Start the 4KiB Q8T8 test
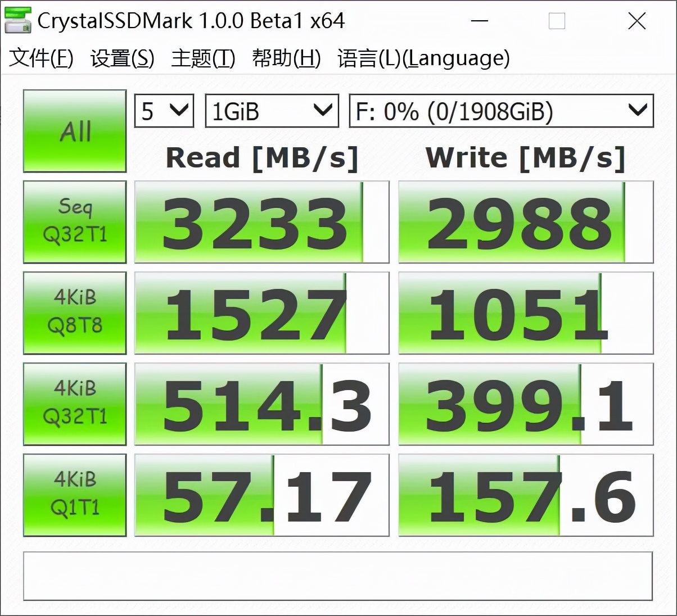Image resolution: width=677 pixels, height=616 pixels. (75, 313)
